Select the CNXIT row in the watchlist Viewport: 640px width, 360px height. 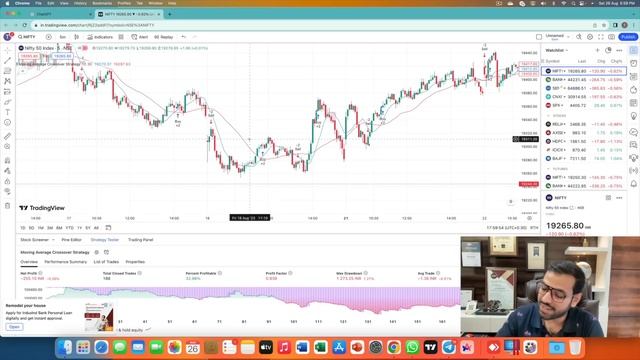(584, 97)
